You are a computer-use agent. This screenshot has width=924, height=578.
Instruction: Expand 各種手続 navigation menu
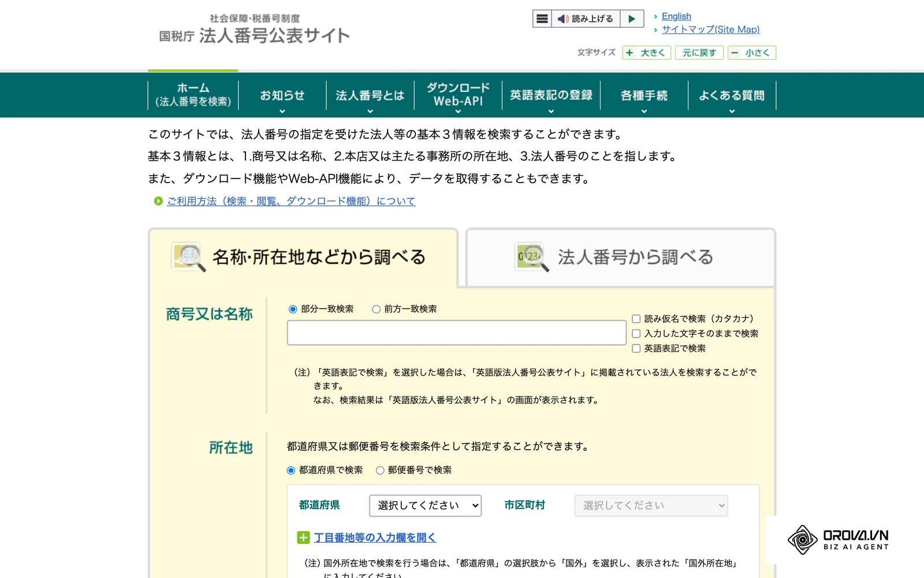point(644,96)
